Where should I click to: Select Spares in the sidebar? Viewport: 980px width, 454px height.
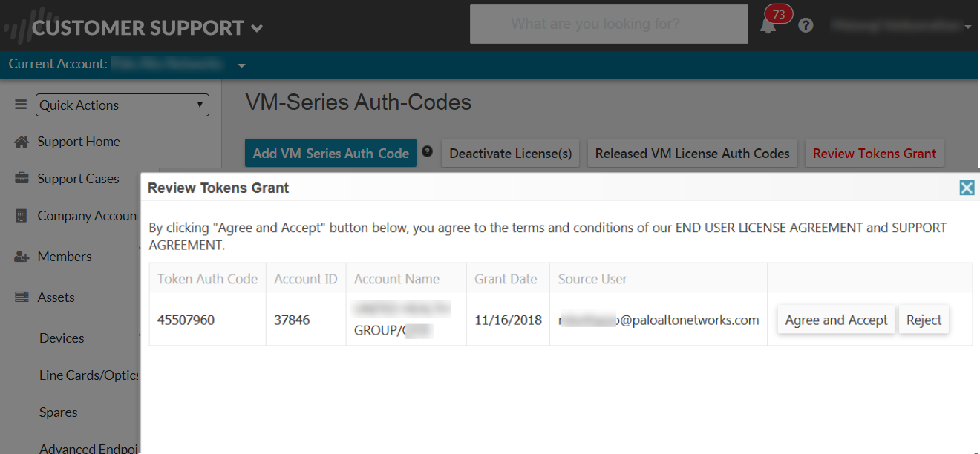coord(59,412)
